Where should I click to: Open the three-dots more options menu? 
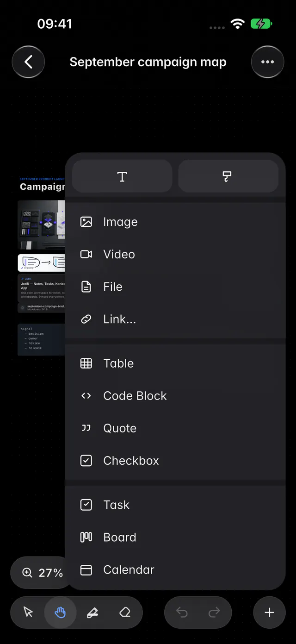point(267,62)
